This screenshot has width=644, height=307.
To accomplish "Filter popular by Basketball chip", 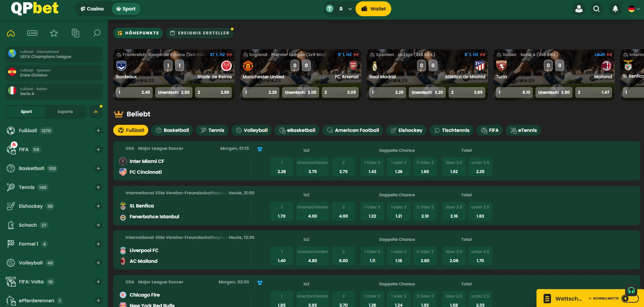I will (x=172, y=130).
